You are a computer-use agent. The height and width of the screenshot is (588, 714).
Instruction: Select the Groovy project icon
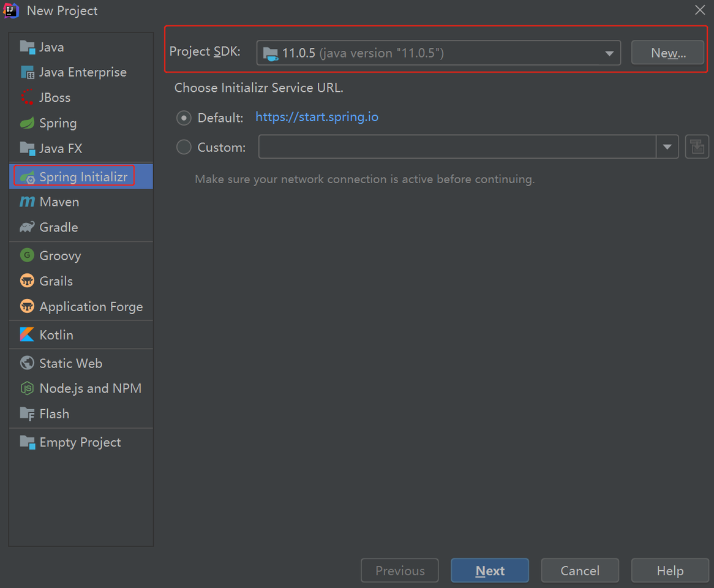click(28, 255)
